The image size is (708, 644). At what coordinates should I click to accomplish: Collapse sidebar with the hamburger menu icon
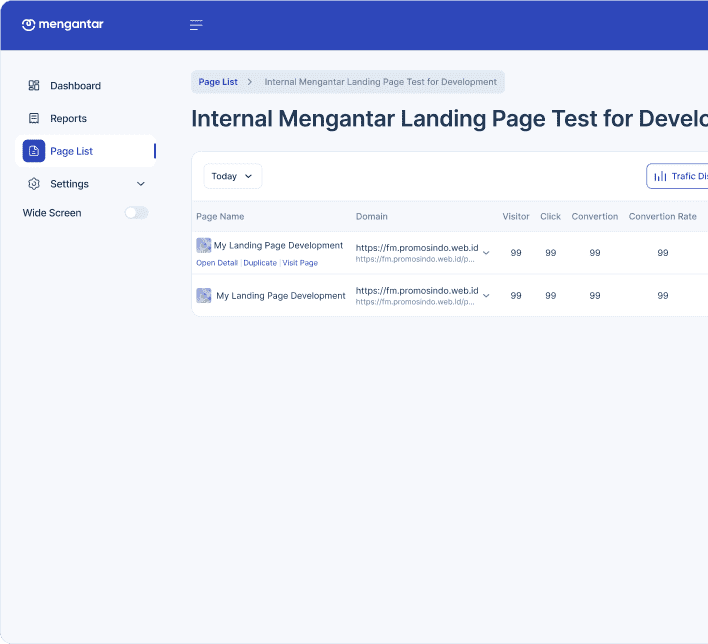196,25
